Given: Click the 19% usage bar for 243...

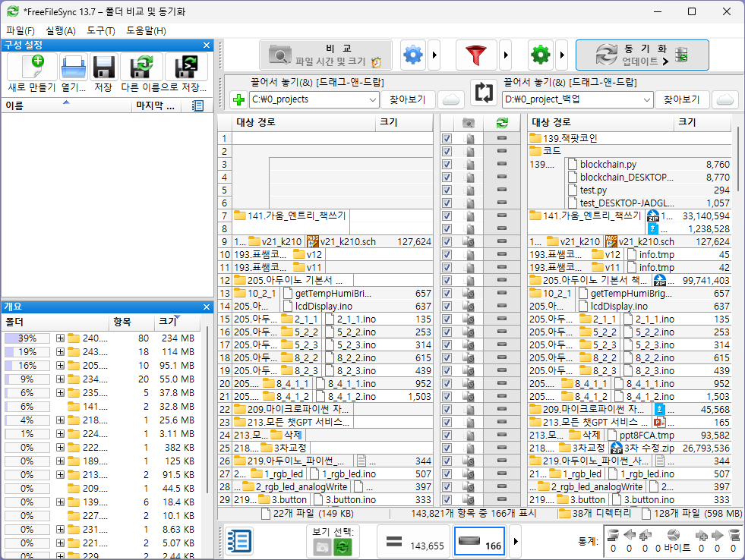Looking at the screenshot, I should pyautogui.click(x=27, y=352).
